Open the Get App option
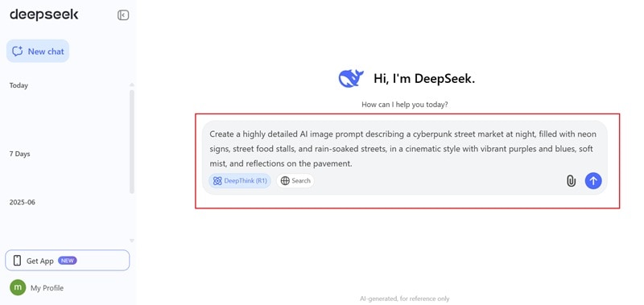Screen dimensions: 644x305 click(68, 260)
